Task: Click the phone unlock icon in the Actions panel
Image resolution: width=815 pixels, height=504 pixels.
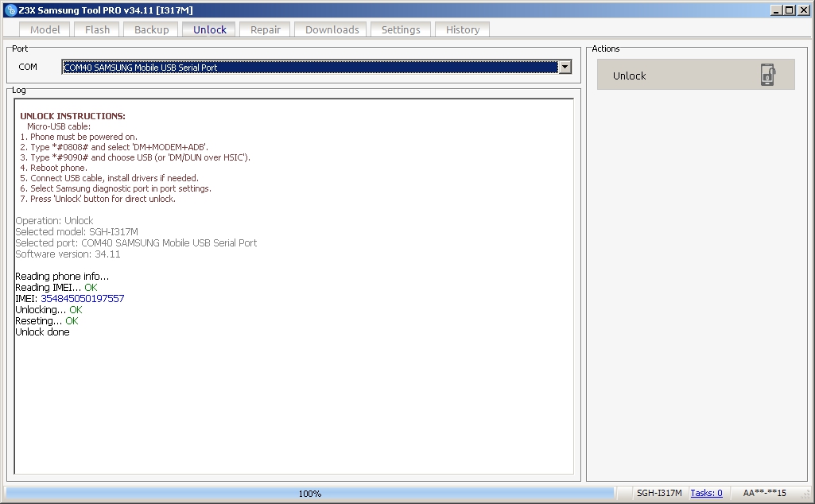Action: tap(768, 75)
